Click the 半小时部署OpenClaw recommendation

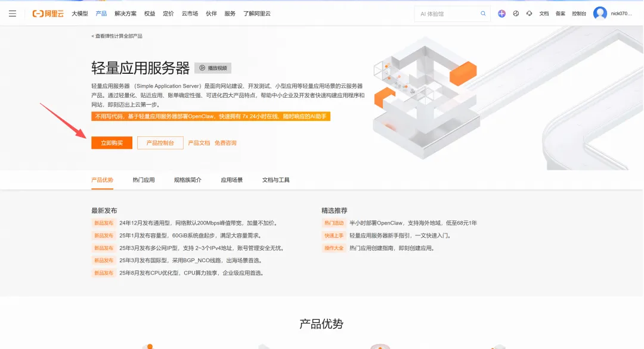click(x=413, y=223)
